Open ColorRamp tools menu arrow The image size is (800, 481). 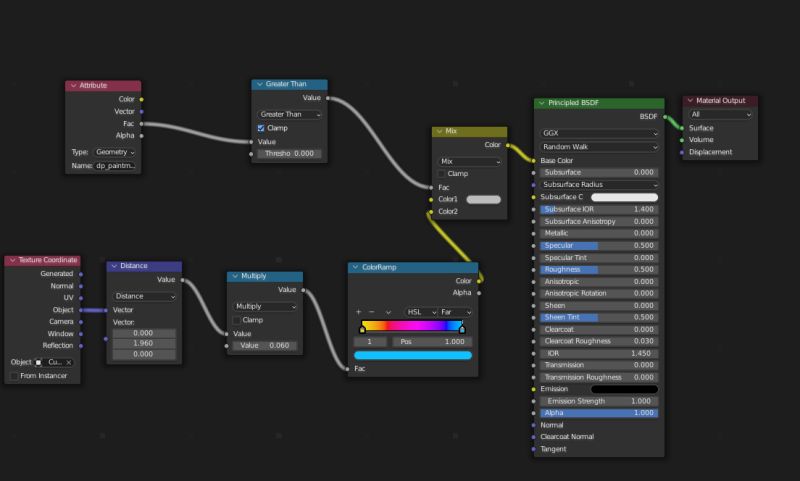[388, 312]
